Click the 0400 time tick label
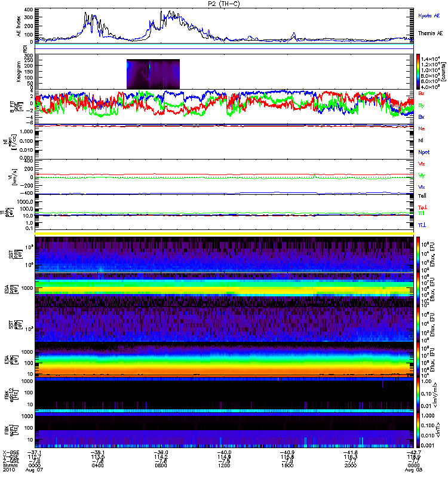This screenshot has height=478, width=448. pos(98,465)
